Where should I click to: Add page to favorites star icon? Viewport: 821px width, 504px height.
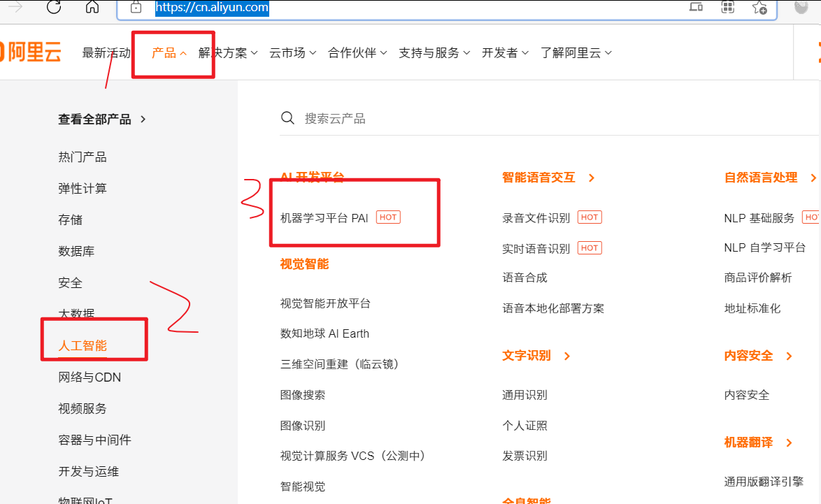pyautogui.click(x=759, y=7)
